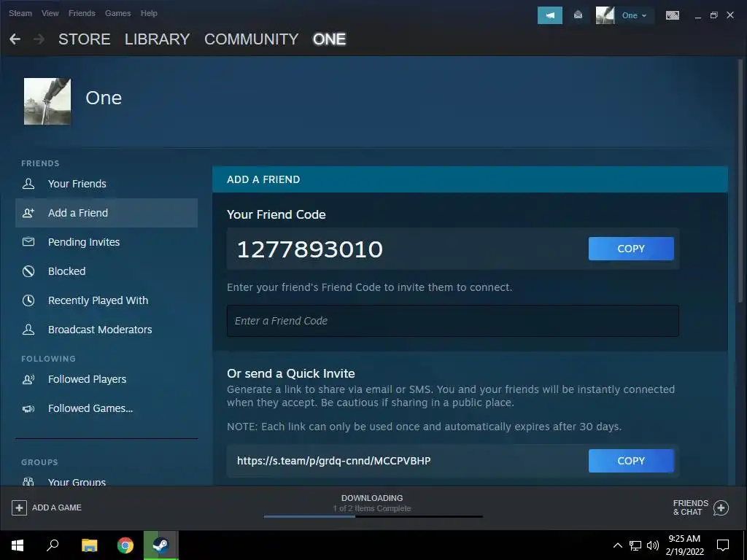Click the Steam taskbar icon

point(161,545)
